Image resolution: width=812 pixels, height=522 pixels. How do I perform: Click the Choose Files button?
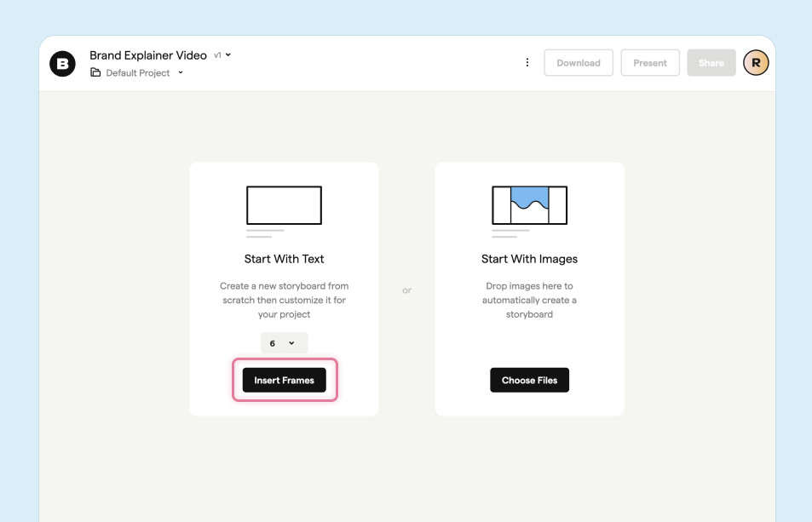coord(529,380)
